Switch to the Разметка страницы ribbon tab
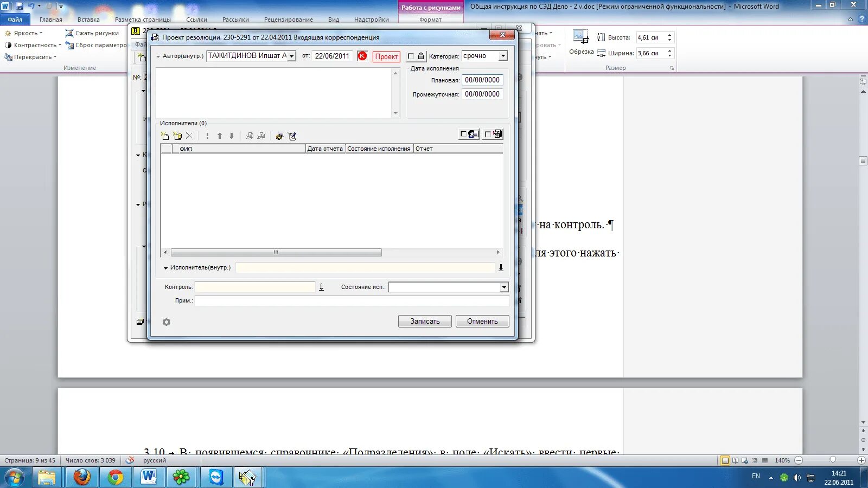Viewport: 868px width, 488px height. [143, 20]
